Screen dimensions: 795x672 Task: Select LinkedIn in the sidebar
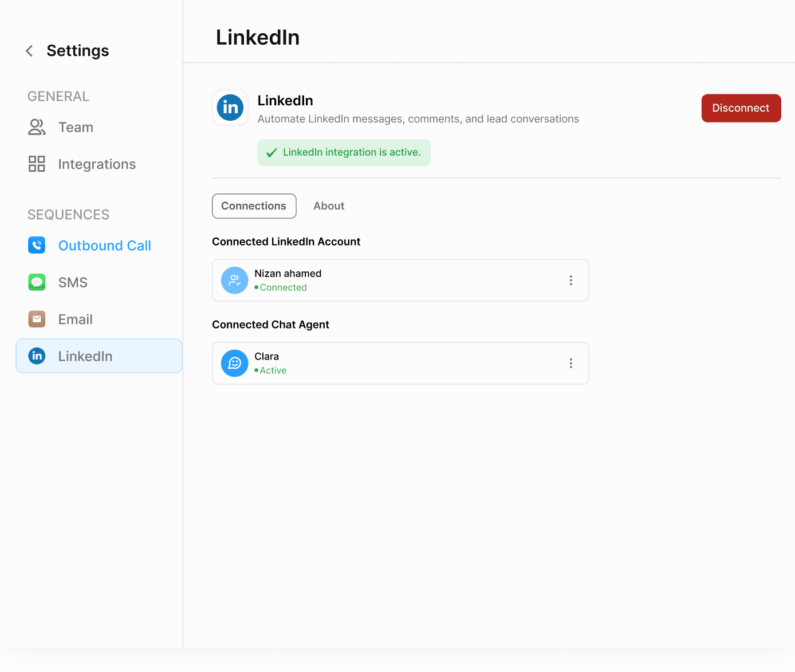[x=99, y=356]
